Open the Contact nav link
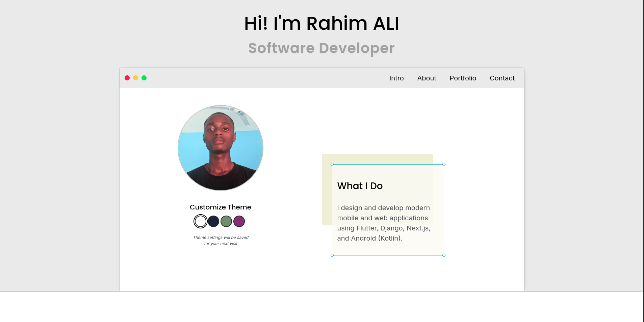This screenshot has width=644, height=322. (x=502, y=78)
